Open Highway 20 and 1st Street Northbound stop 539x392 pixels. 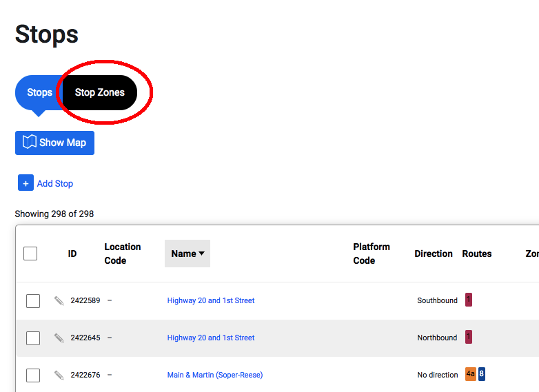[x=211, y=338]
